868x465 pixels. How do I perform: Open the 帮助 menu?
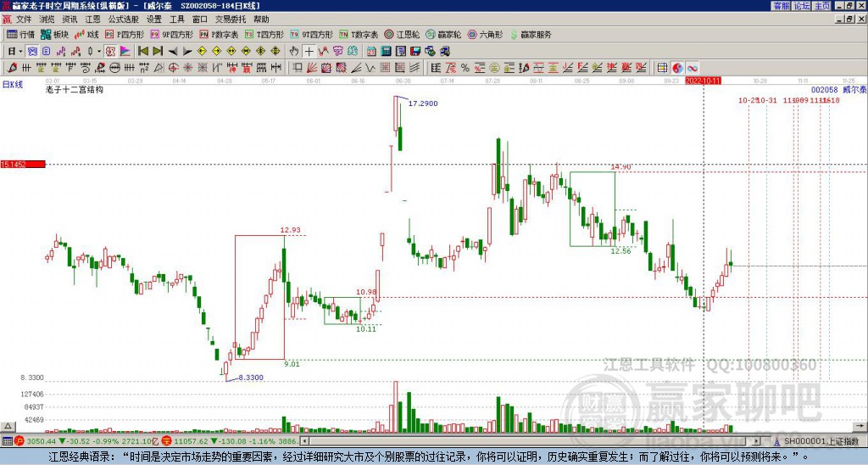pyautogui.click(x=261, y=20)
